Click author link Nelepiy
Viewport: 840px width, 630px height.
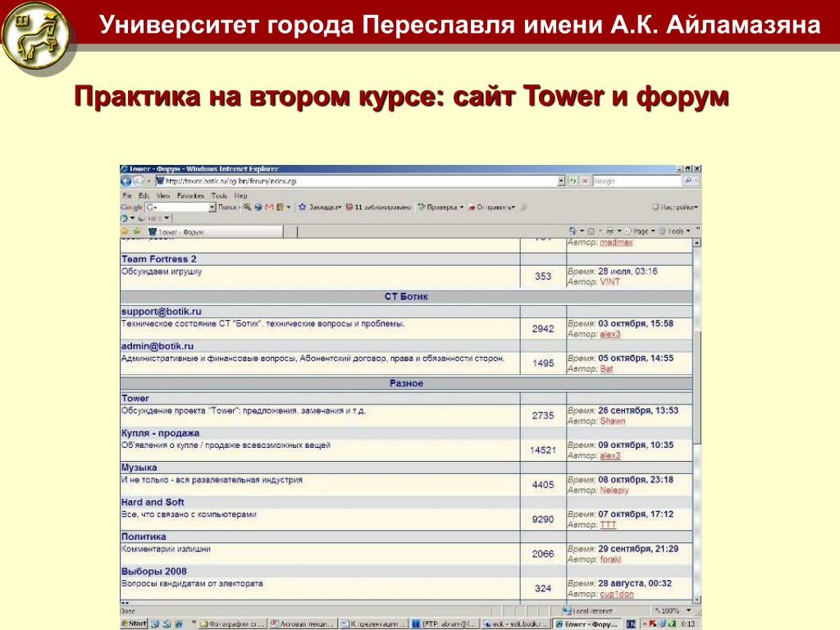(x=614, y=491)
